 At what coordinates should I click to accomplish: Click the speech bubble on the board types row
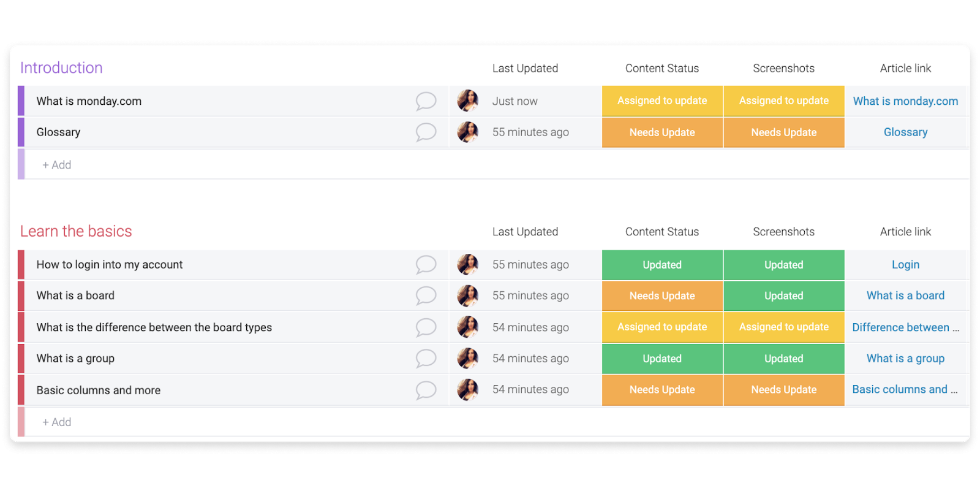click(x=427, y=327)
